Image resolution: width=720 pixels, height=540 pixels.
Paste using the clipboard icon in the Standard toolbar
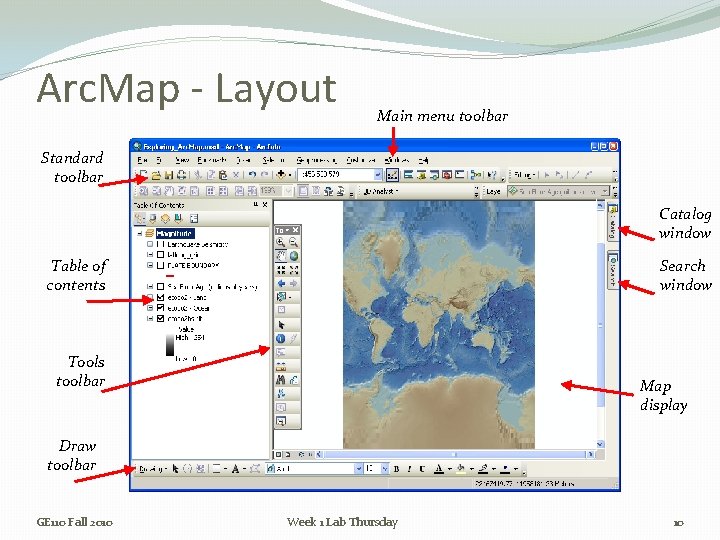(x=223, y=175)
